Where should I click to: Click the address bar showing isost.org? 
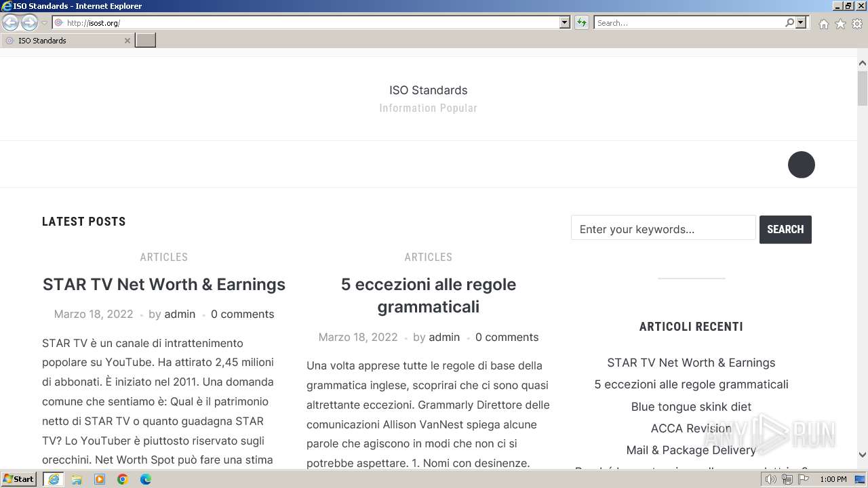[x=305, y=23]
